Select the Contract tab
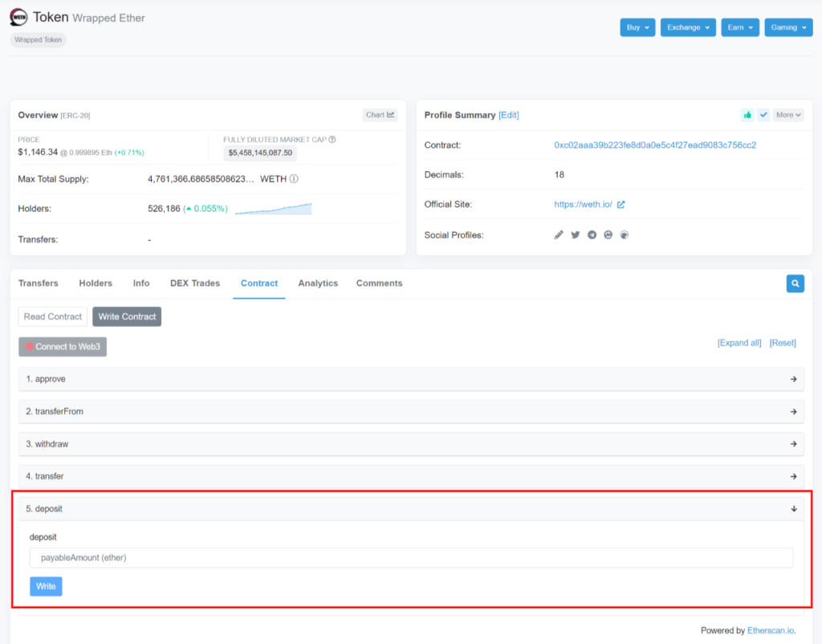 tap(259, 283)
